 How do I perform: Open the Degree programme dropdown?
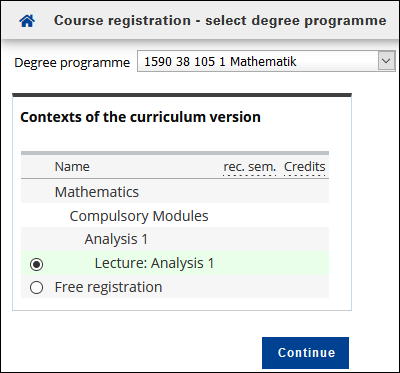tap(266, 61)
